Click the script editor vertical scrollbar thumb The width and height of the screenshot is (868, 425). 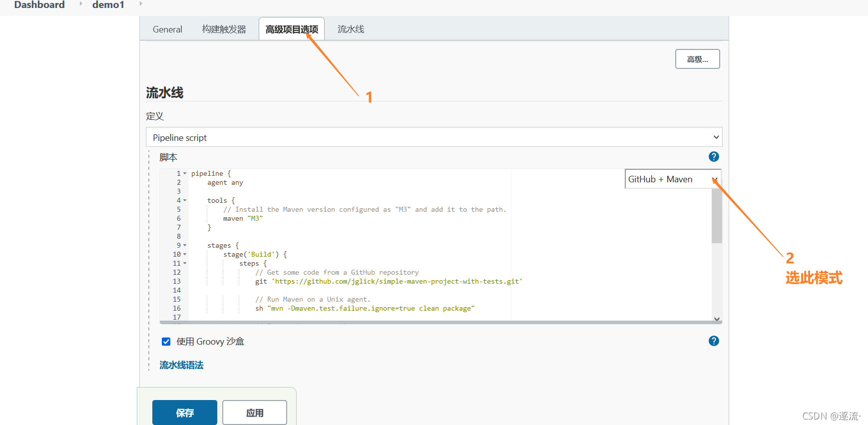click(x=717, y=216)
